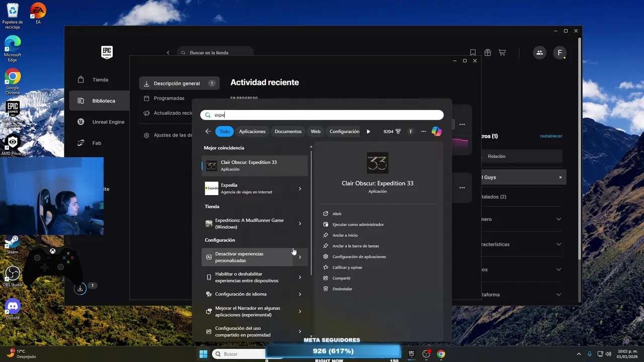The height and width of the screenshot is (362, 644).
Task: Open Chrome icon on the taskbar
Action: coord(441,354)
